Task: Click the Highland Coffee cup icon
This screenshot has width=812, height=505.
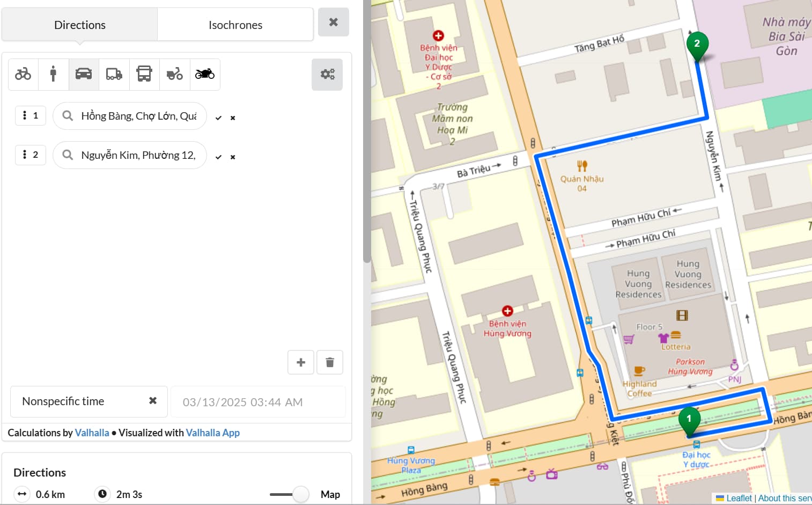Action: pyautogui.click(x=639, y=370)
